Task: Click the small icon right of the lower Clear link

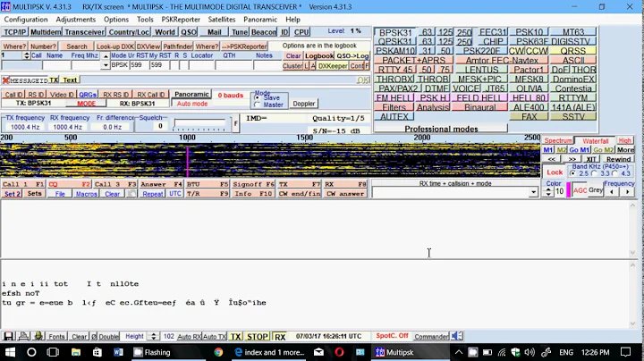Action: (131, 194)
